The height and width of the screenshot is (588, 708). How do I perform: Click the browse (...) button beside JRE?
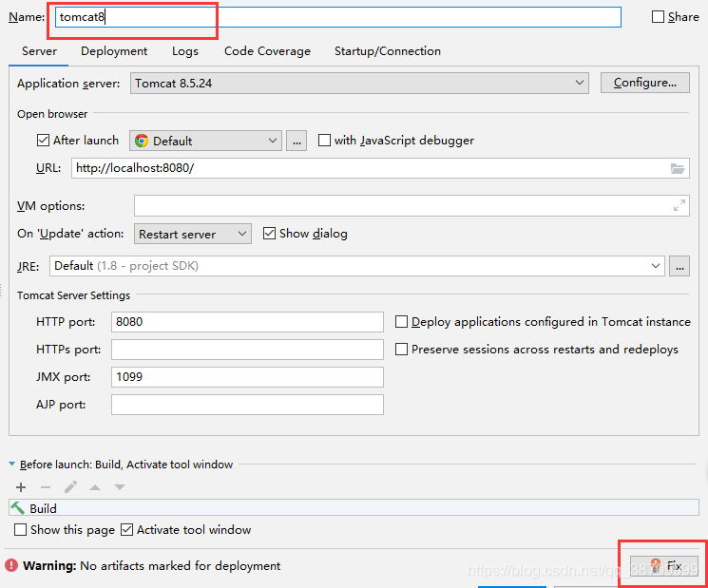click(679, 266)
